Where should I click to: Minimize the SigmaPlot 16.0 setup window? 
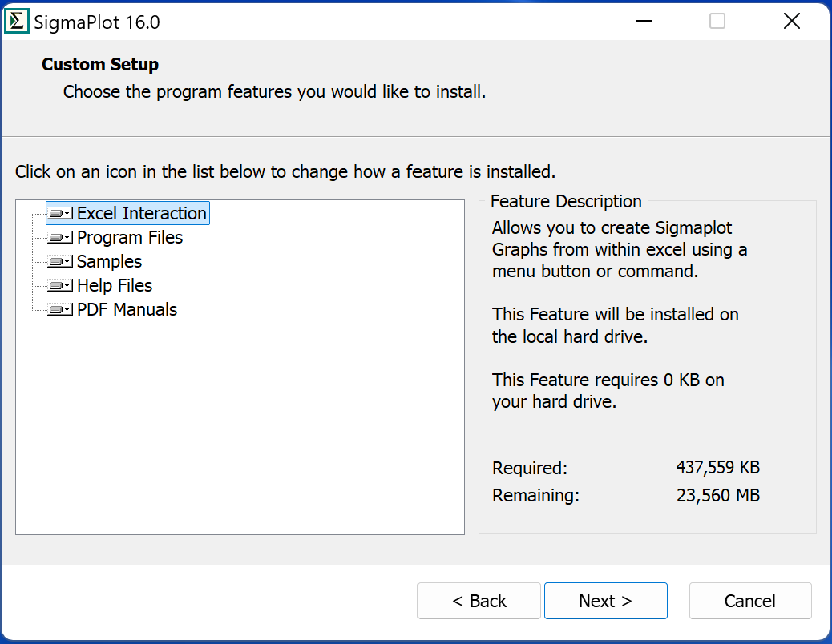[644, 21]
